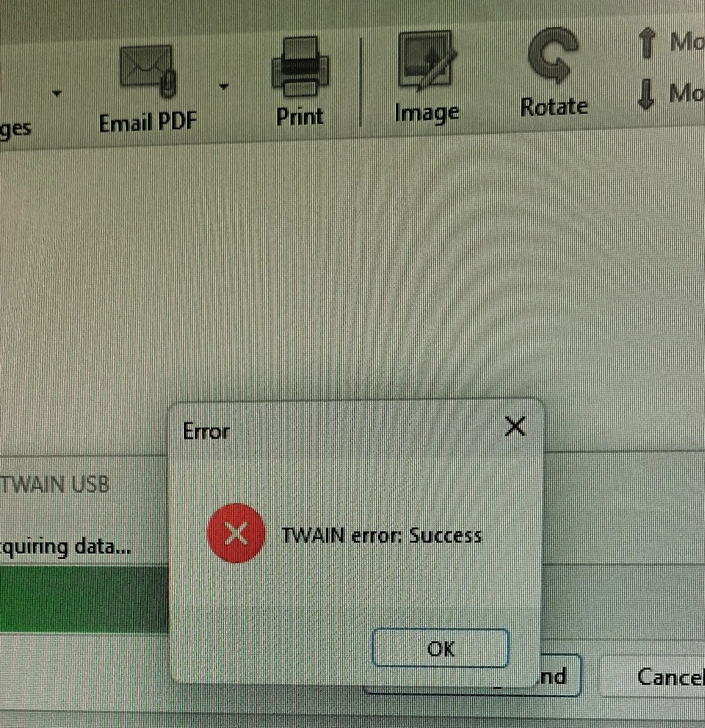Close the Error dialog with the X
Screen dimensions: 705x728
coord(515,427)
